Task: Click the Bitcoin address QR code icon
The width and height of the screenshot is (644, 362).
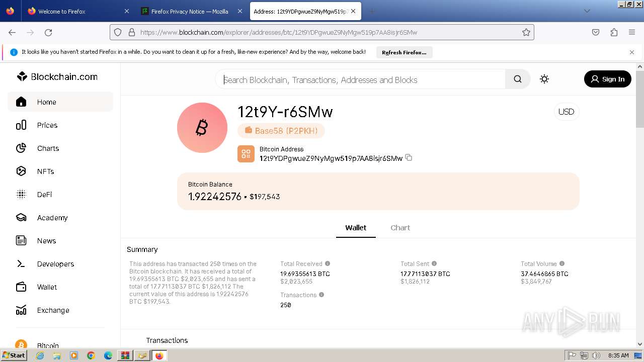Action: click(x=246, y=154)
